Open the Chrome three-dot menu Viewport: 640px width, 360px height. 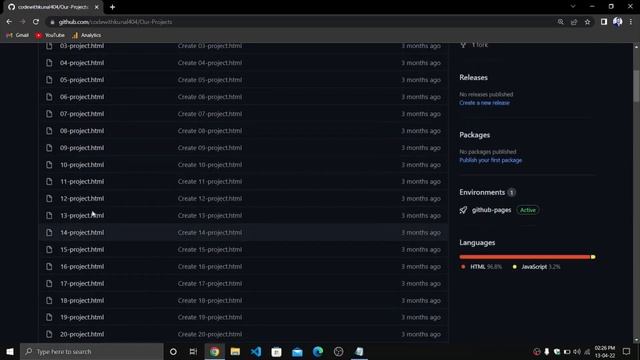coord(631,22)
